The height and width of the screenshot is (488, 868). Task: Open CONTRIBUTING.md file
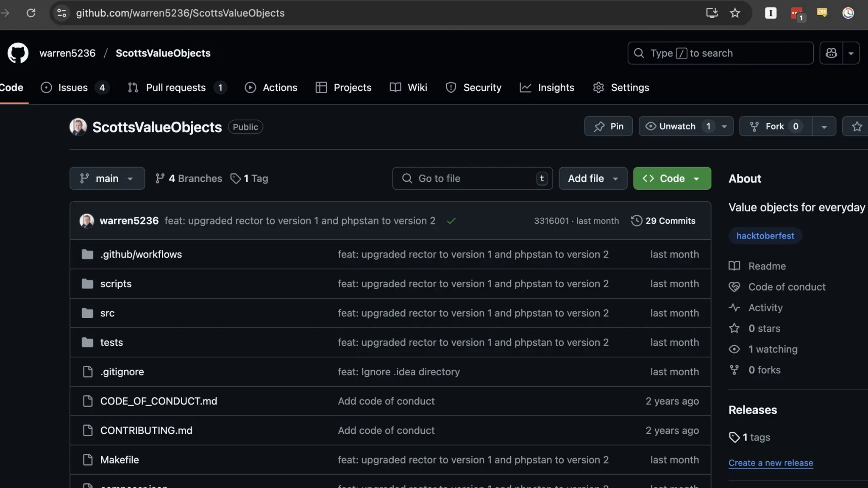pyautogui.click(x=146, y=430)
